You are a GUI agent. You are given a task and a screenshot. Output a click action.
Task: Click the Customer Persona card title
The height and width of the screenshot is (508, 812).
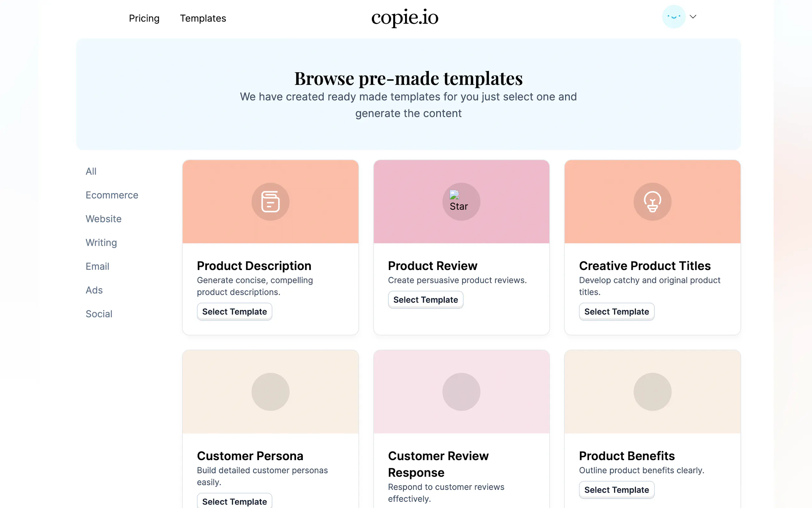(250, 456)
